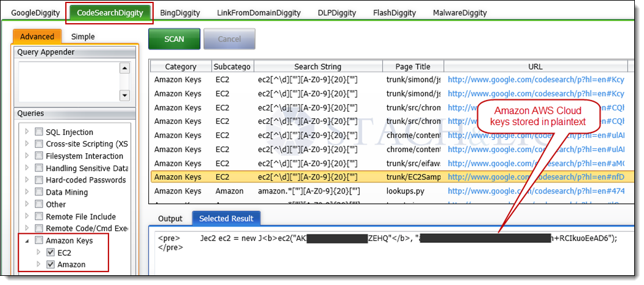Enable the Remote File Include checkbox

tap(38, 216)
